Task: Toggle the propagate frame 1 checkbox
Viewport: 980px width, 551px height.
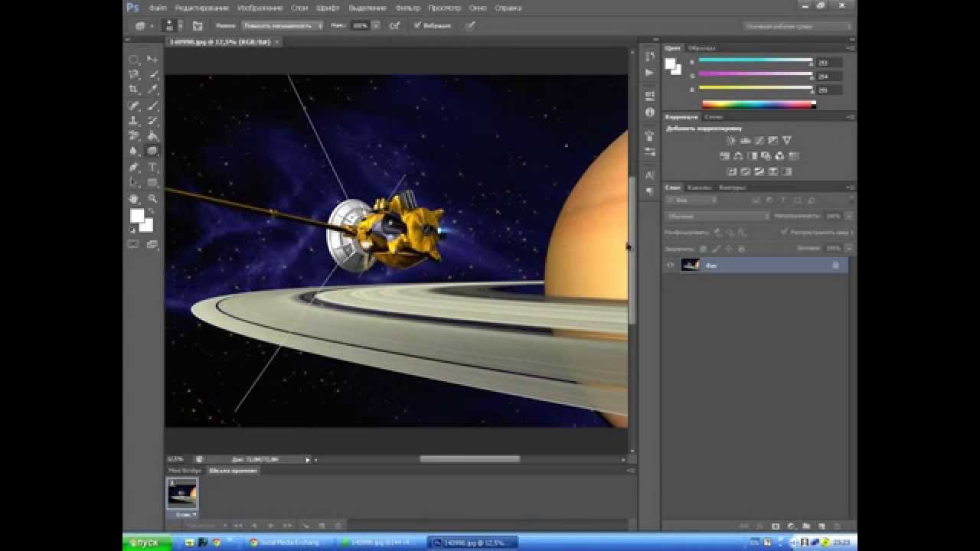Action: point(785,232)
